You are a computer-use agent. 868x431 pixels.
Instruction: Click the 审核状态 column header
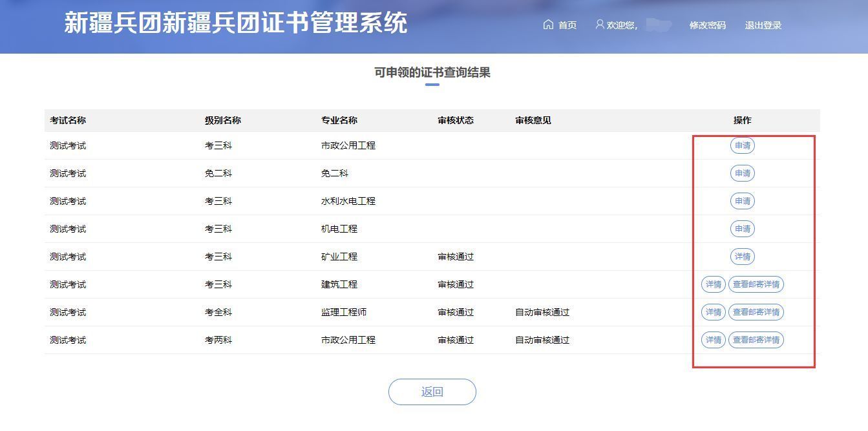[455, 120]
